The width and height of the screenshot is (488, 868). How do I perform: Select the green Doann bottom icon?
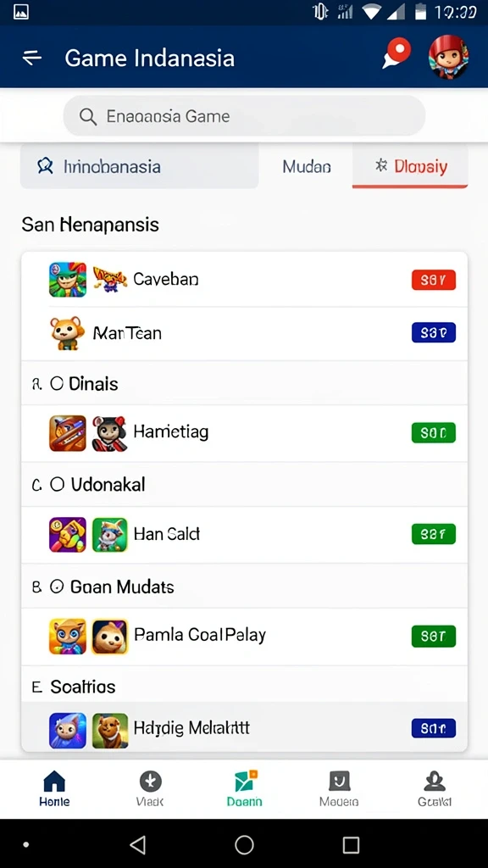[244, 781]
